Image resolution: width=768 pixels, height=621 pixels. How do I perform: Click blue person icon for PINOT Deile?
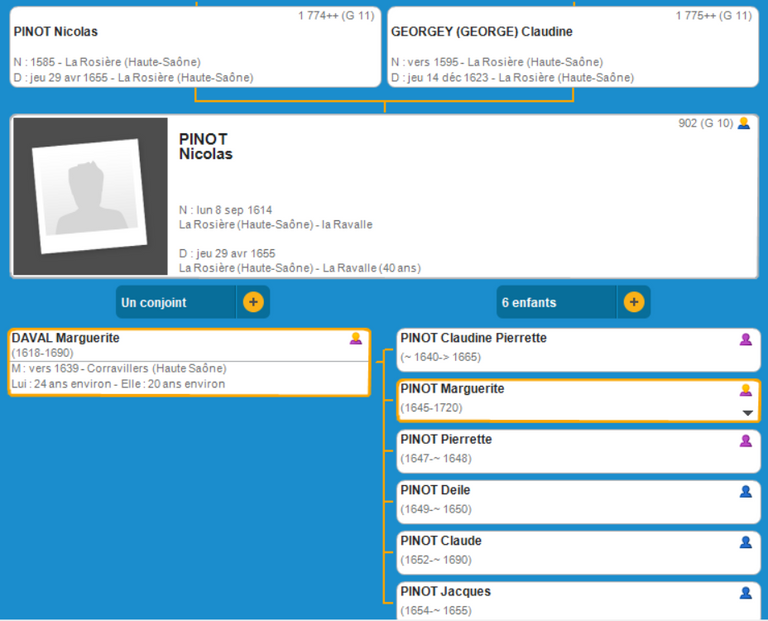pos(745,491)
